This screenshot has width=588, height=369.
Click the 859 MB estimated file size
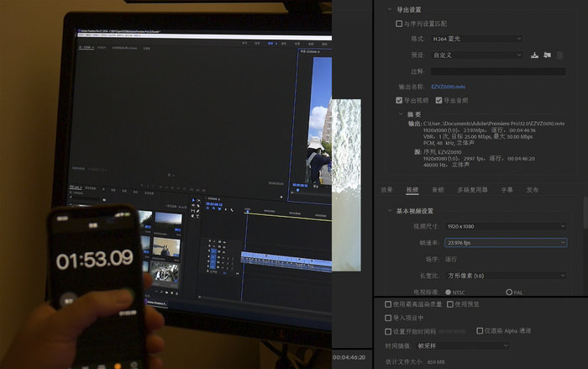coord(436,362)
